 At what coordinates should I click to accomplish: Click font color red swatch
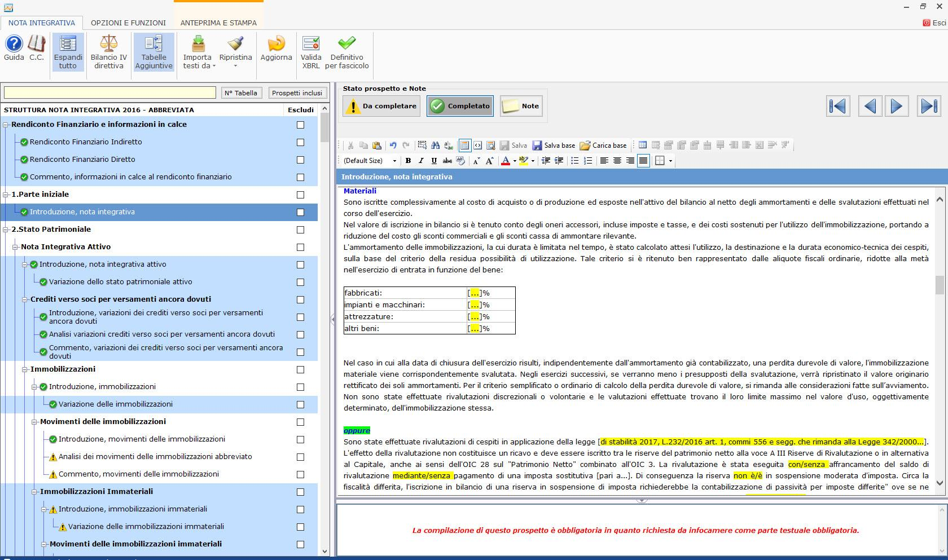tap(506, 161)
